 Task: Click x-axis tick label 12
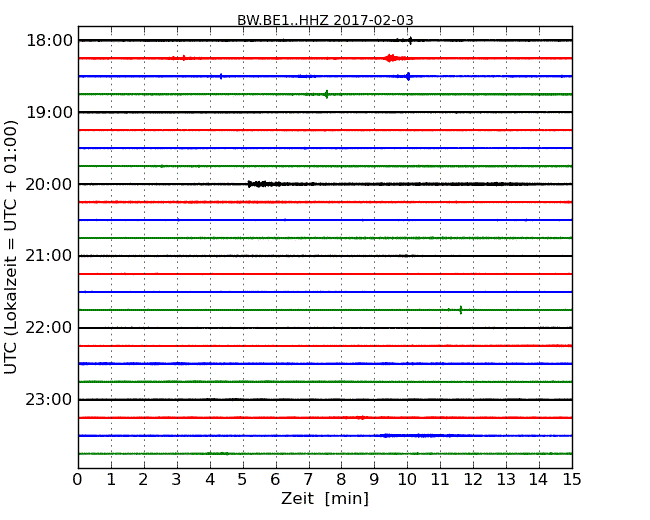click(473, 480)
